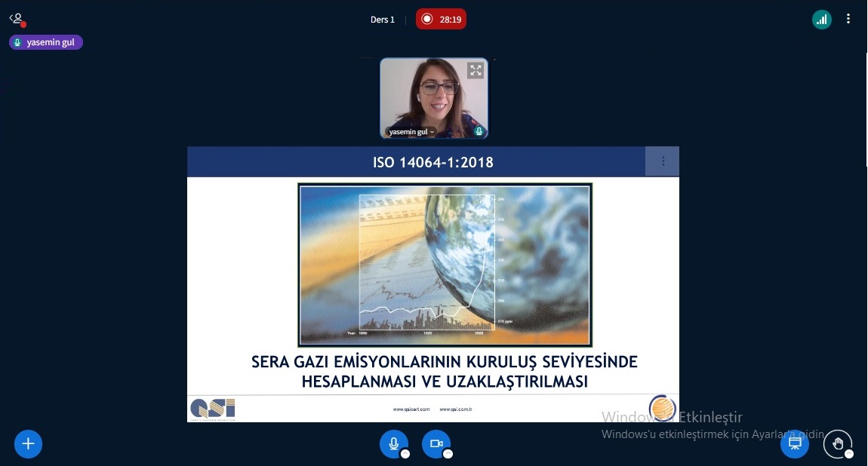Click the presentation screen icon button
This screenshot has height=466, width=868.
click(x=794, y=443)
